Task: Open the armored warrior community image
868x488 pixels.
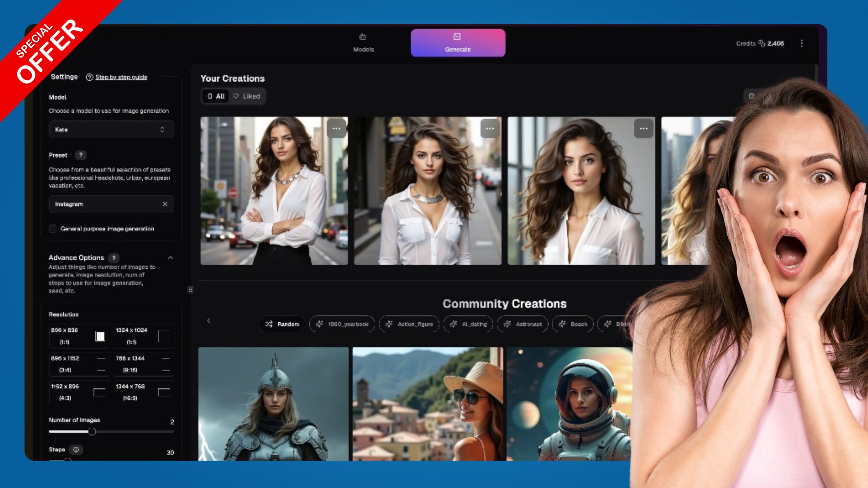Action: [x=273, y=404]
